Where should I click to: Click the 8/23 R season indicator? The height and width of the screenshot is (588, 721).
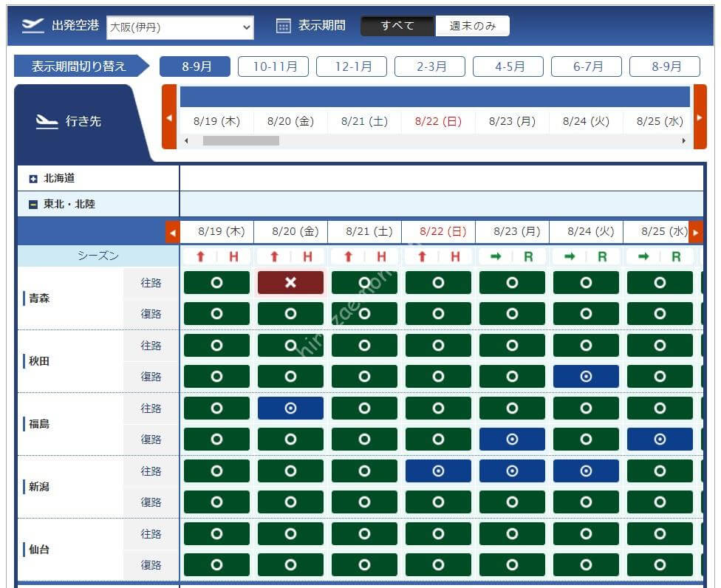coord(512,256)
